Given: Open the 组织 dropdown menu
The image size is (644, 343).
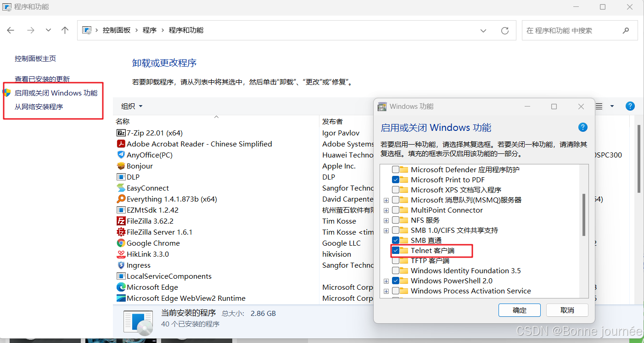Looking at the screenshot, I should tap(132, 106).
